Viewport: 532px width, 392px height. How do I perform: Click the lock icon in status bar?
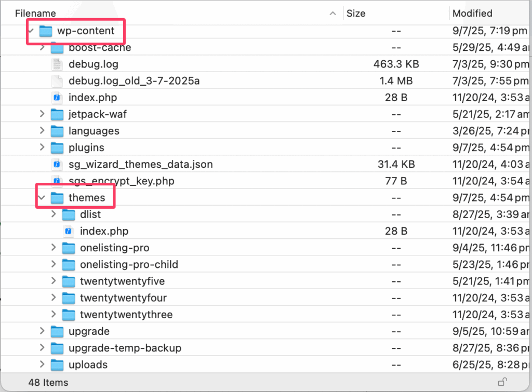pos(502,383)
